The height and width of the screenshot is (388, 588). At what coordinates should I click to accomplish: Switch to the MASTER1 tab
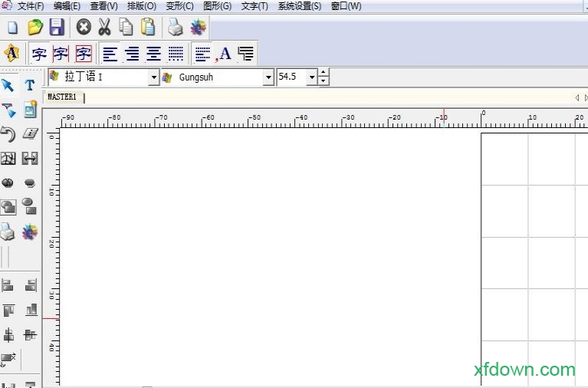62,97
